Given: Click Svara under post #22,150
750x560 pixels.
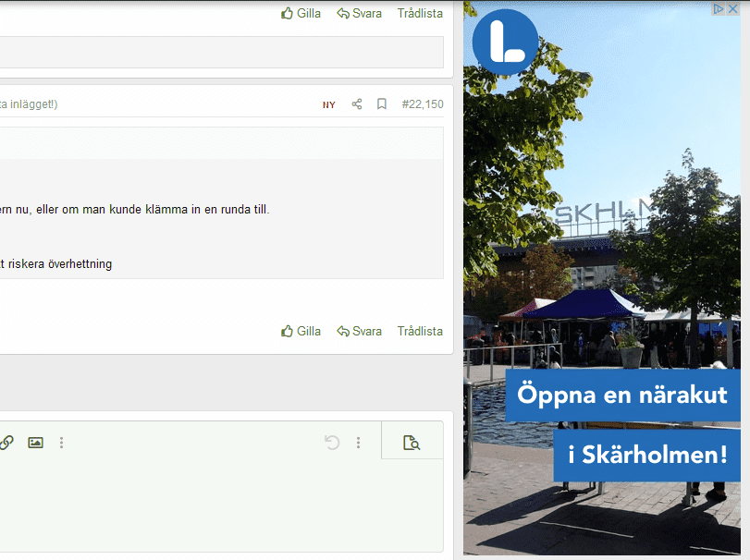Looking at the screenshot, I should [360, 331].
